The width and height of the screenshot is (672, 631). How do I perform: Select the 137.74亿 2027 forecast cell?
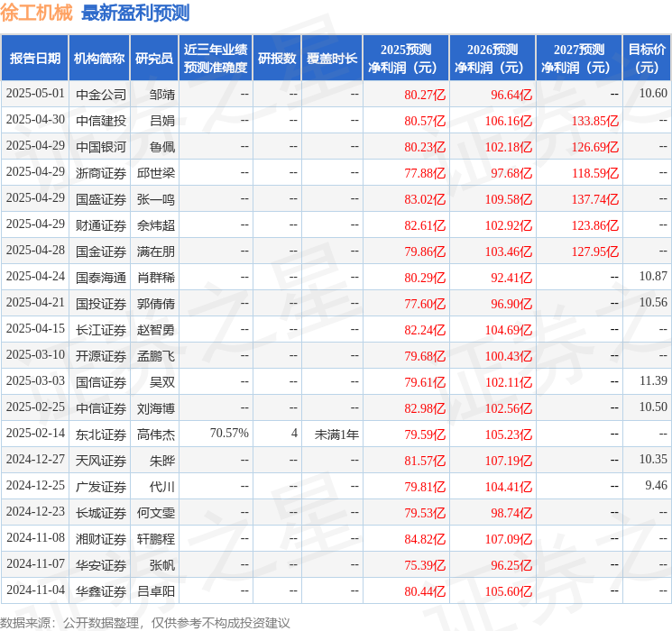595,198
